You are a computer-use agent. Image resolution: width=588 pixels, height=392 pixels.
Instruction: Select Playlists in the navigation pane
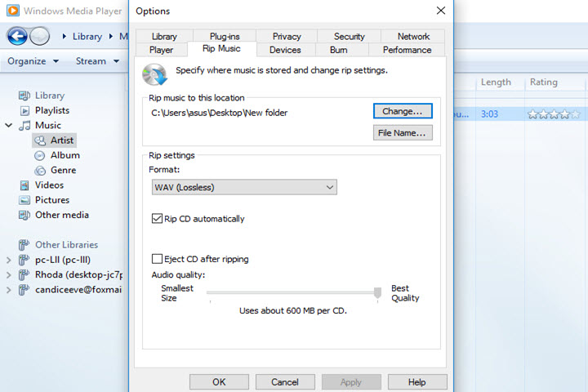52,111
